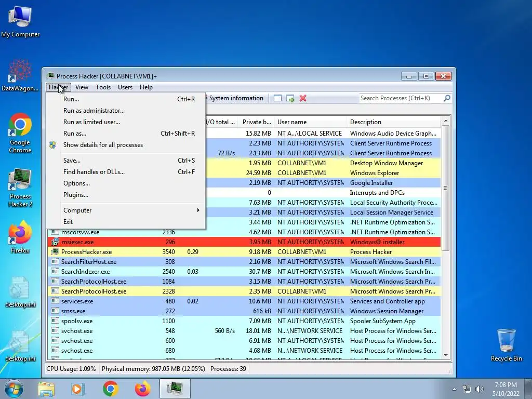
Task: Click the SearchIndexer.exe row icon
Action: pos(55,271)
